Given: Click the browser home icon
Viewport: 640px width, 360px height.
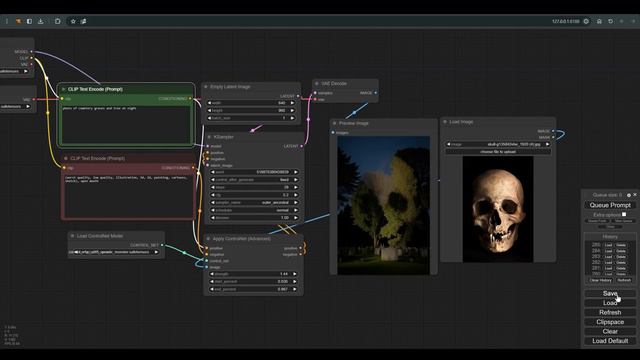Looking at the screenshot, I should pyautogui.click(x=599, y=21).
